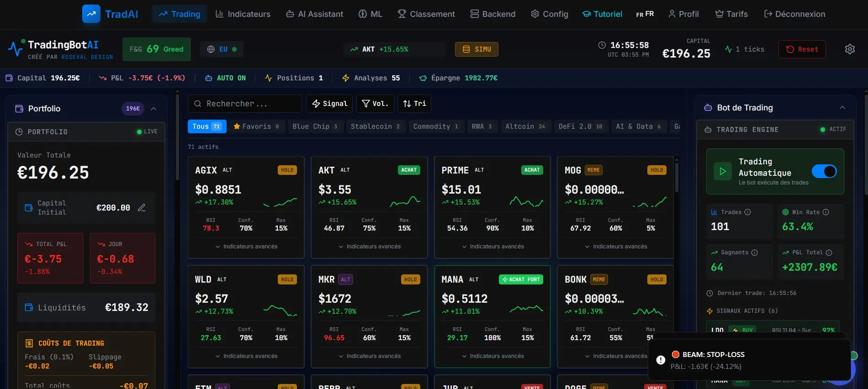Viewport: 868px width, 389px height.
Task: Click the Épargne piggy bank icon
Action: (423, 78)
